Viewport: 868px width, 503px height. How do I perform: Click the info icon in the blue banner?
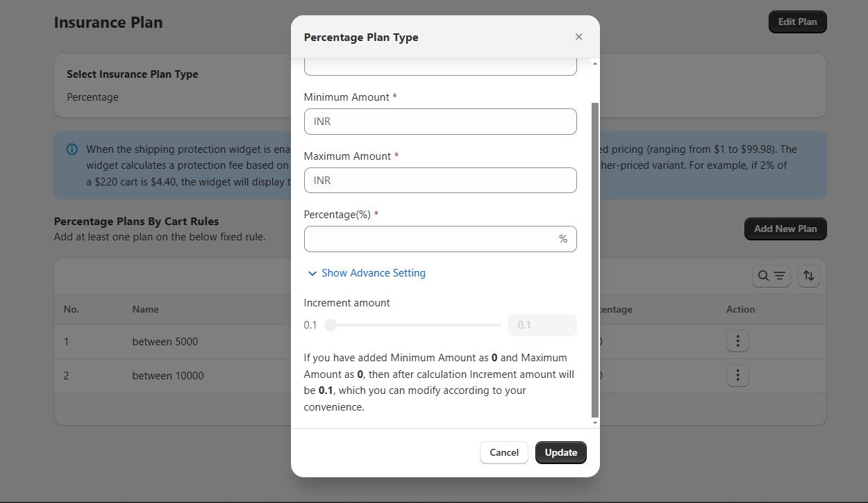(72, 149)
